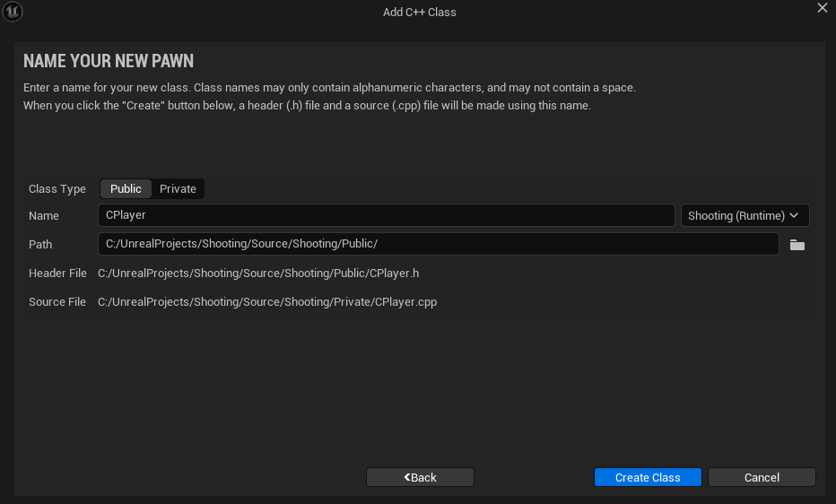836x504 pixels.
Task: Select Private class type
Action: [x=179, y=188]
